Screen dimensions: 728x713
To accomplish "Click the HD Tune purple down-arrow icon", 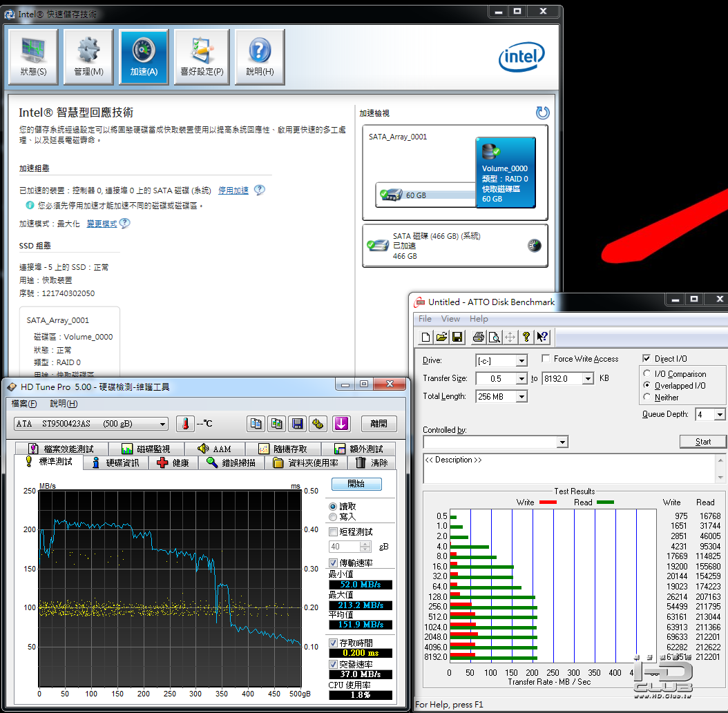I will [341, 424].
